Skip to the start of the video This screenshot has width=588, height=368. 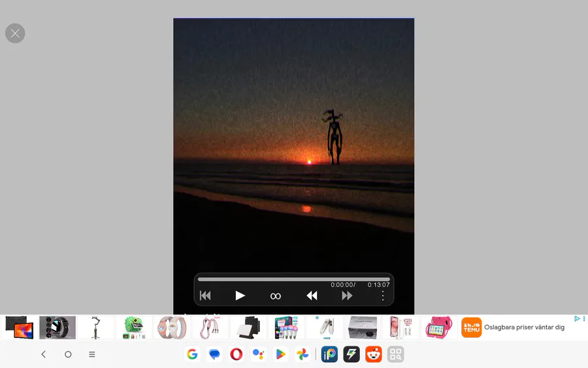click(205, 295)
